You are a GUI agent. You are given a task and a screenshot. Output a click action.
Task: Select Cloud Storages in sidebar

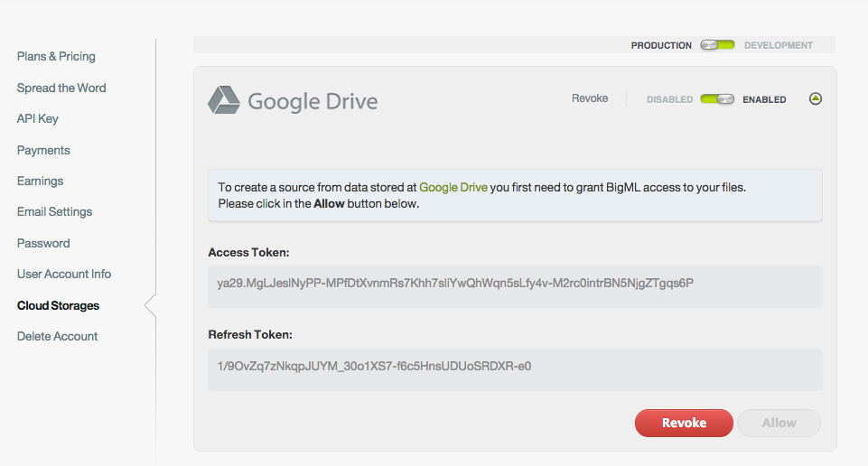[59, 306]
